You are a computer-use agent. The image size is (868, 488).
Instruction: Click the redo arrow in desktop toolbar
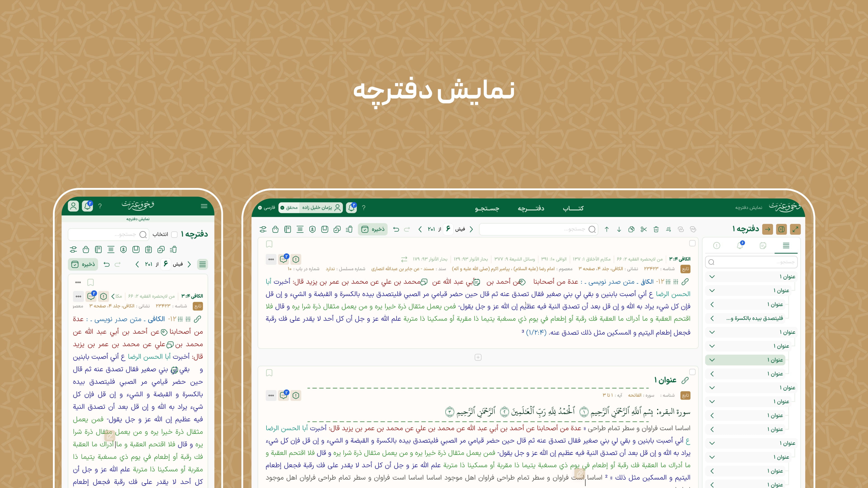point(407,229)
